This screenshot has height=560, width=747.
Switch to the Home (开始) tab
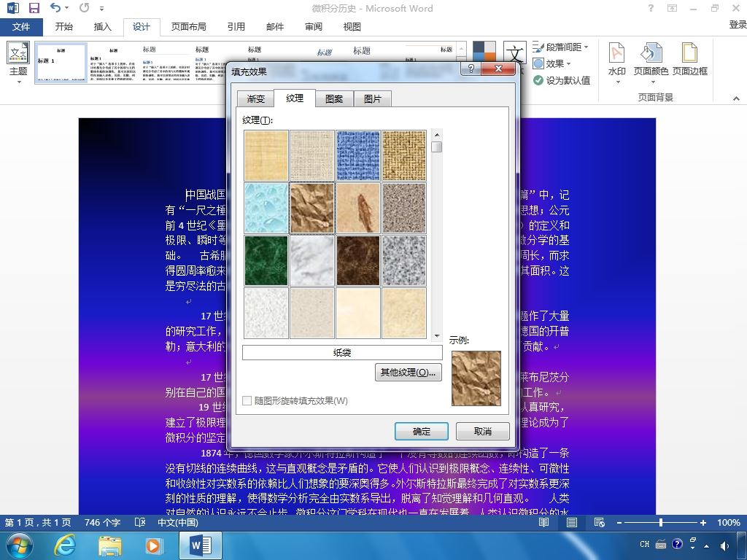click(x=64, y=27)
